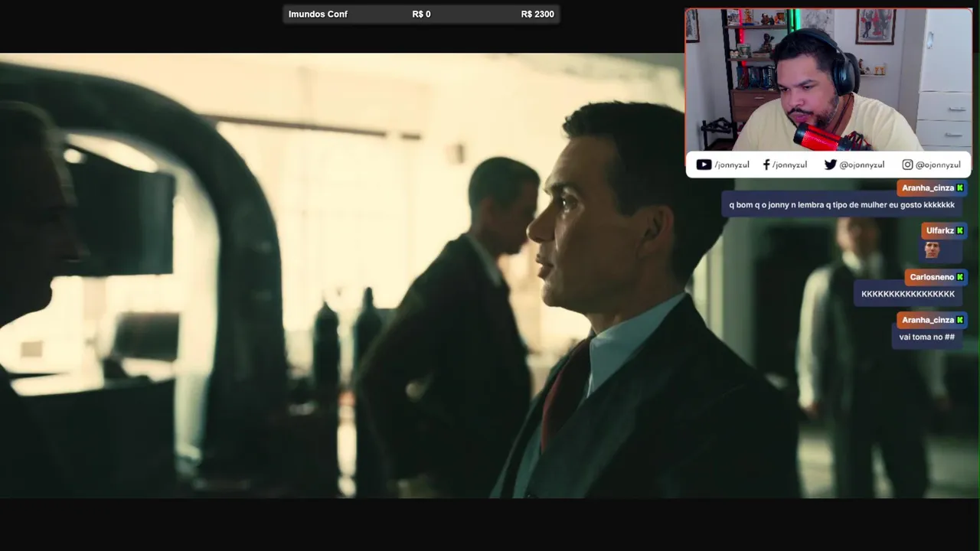Click the chat message 'vai toma no ##'

pyautogui.click(x=926, y=337)
